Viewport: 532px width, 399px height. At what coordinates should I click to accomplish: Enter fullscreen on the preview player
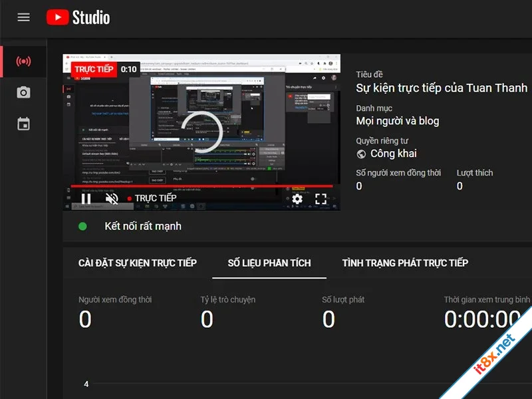tap(321, 199)
